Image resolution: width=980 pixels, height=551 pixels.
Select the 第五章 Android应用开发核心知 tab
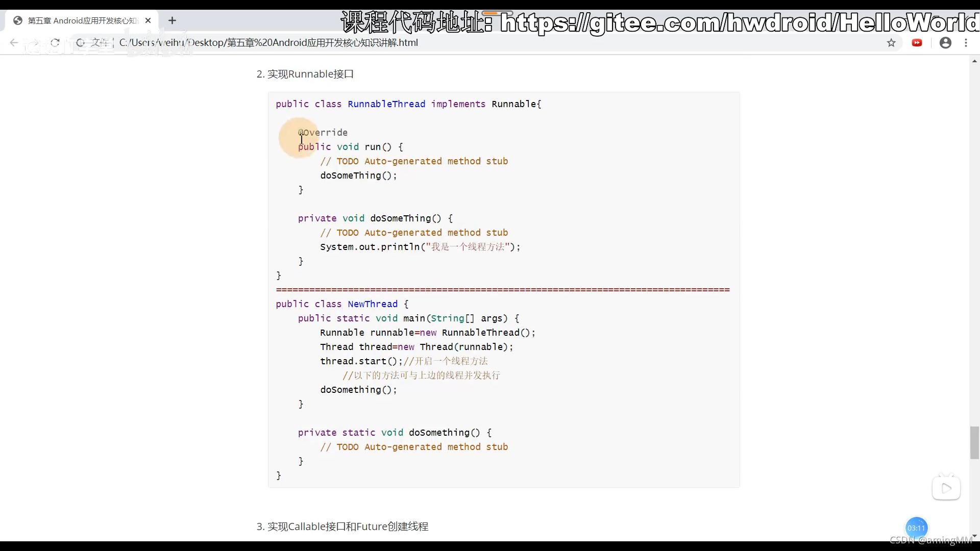[83, 20]
